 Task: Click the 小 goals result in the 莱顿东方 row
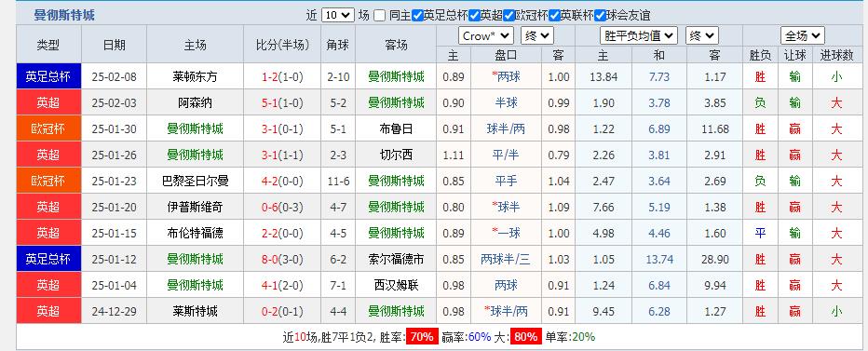pyautogui.click(x=836, y=76)
